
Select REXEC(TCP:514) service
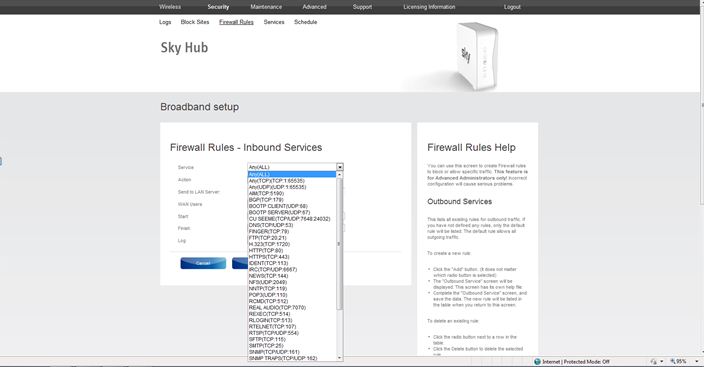(292, 314)
